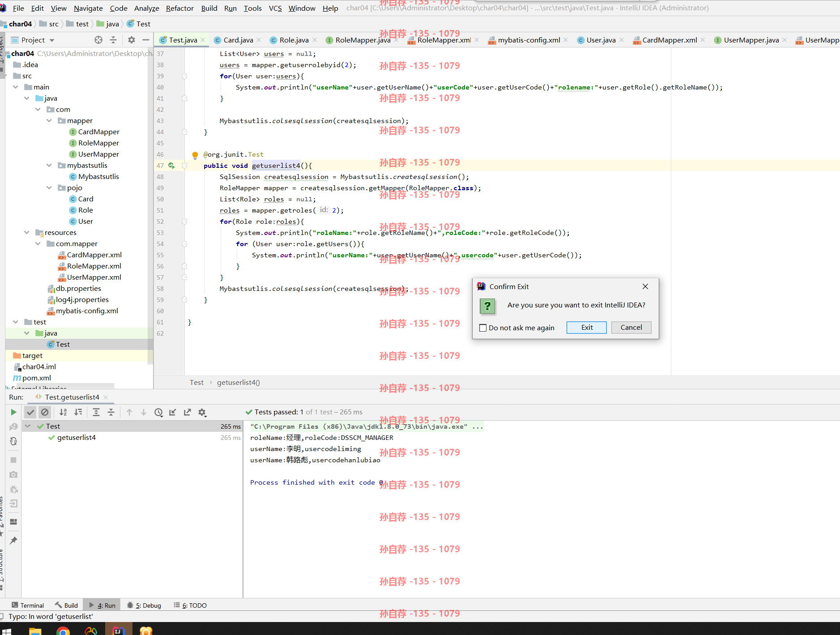Collapse the Test node in run results
This screenshot has height=635, width=840.
click(28, 426)
